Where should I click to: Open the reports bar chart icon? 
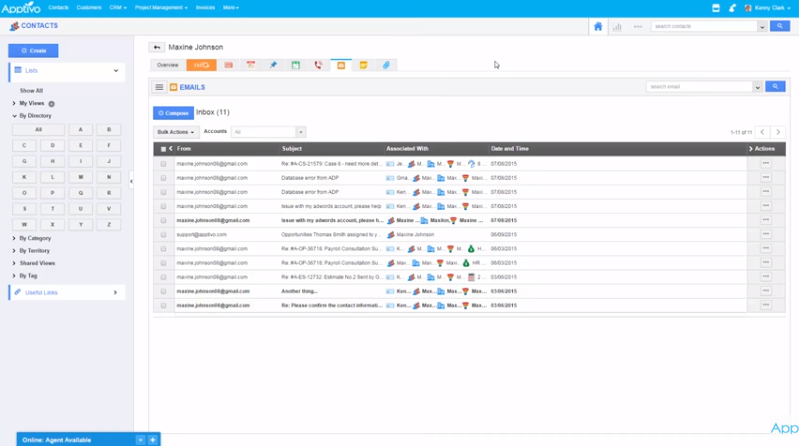pyautogui.click(x=617, y=27)
